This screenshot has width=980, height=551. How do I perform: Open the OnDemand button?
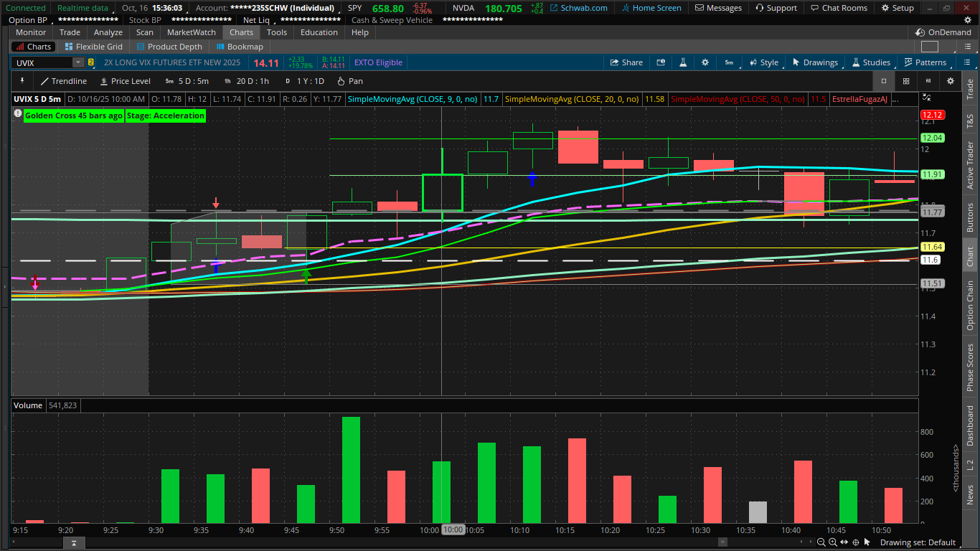click(x=943, y=32)
